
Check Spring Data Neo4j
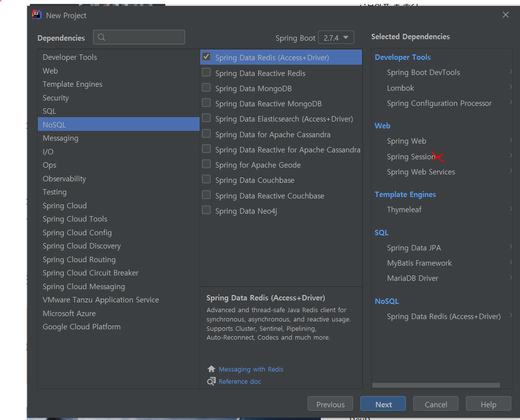206,210
